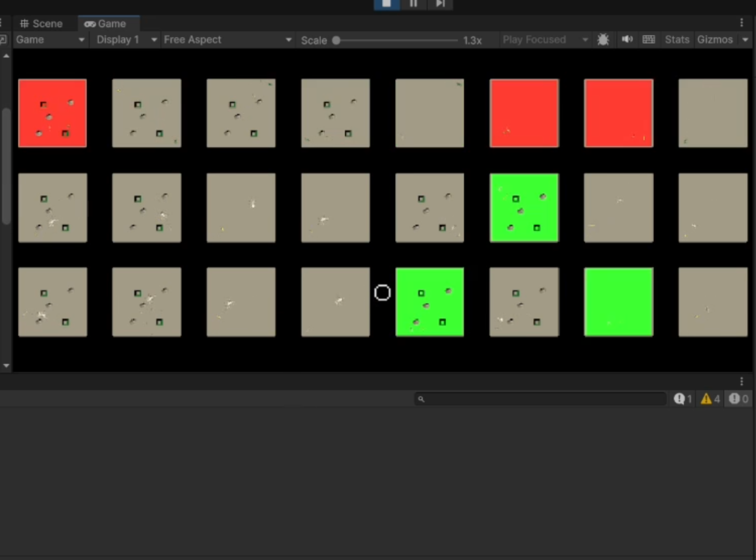
Task: Toggle the Mute Audio speaker icon
Action: click(x=627, y=40)
